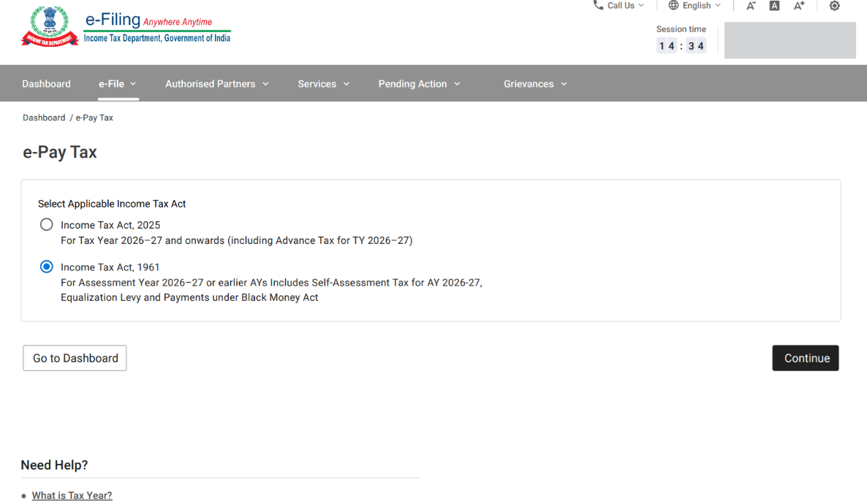Open the Pending Action menu

point(419,84)
